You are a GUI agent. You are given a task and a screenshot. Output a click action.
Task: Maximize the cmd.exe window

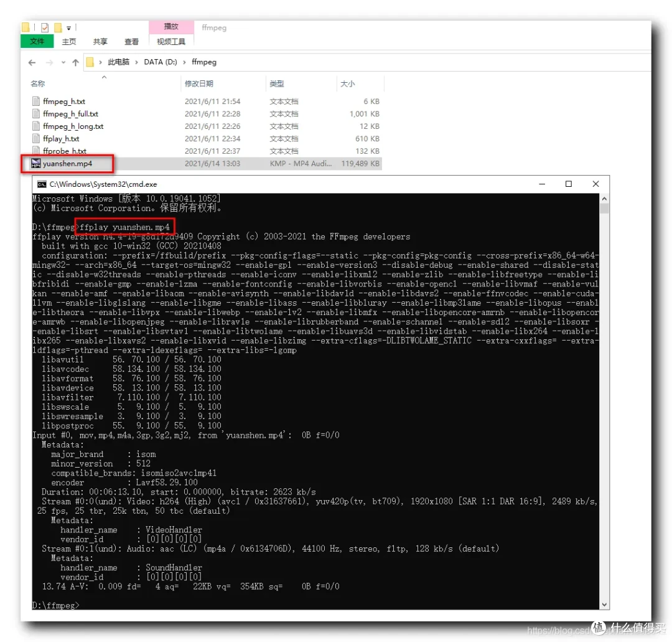pyautogui.click(x=569, y=184)
